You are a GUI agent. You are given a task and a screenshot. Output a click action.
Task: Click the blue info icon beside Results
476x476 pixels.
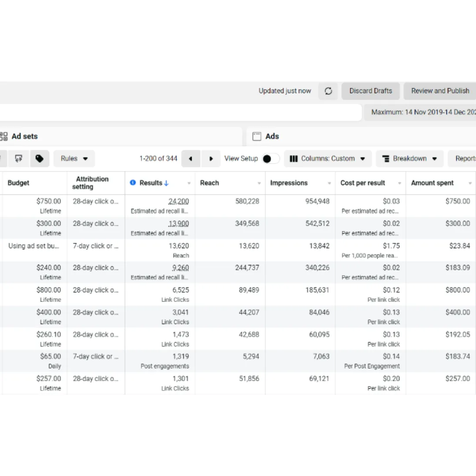(x=133, y=182)
